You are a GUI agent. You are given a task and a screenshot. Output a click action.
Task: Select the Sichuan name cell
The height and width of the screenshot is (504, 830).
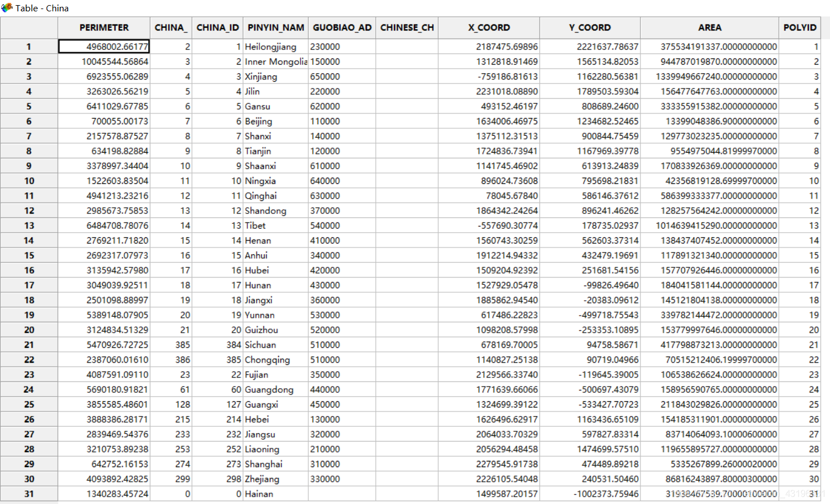[276, 345]
